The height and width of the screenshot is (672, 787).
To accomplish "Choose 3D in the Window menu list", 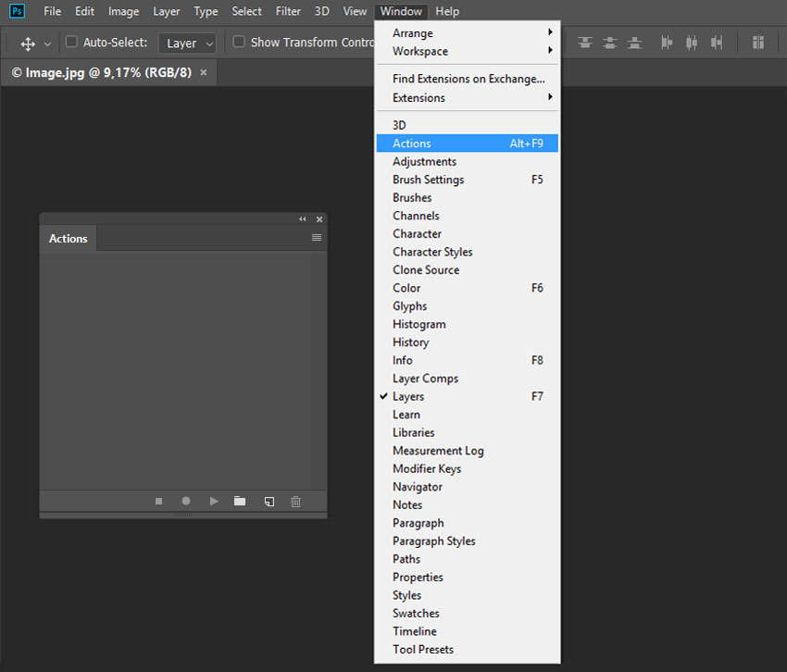I will pyautogui.click(x=468, y=125).
